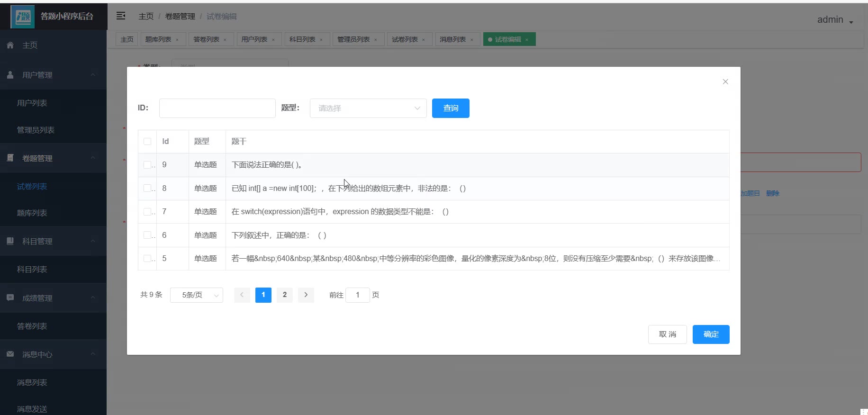The width and height of the screenshot is (868, 415).
Task: Open 用户列表 in the sidebar
Action: 53,103
